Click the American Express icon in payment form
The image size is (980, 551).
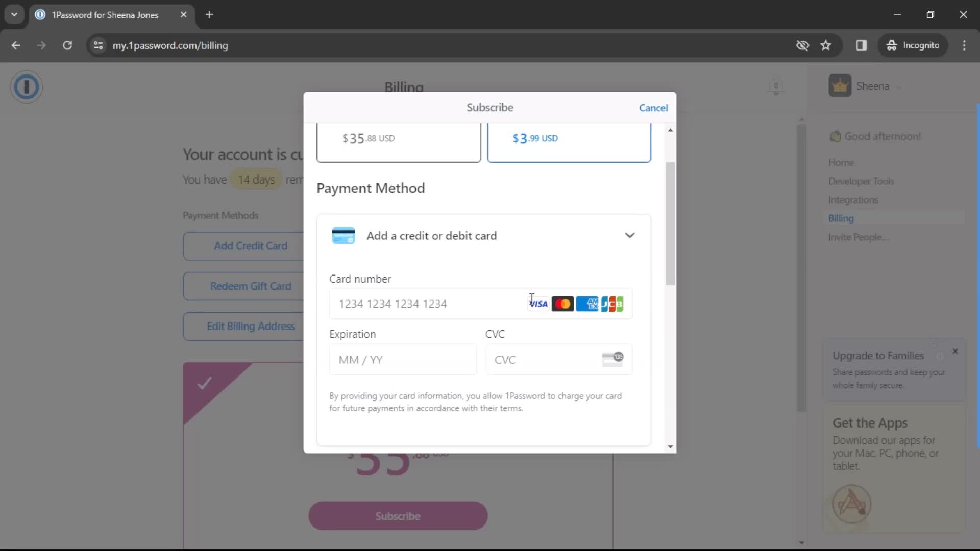click(587, 304)
